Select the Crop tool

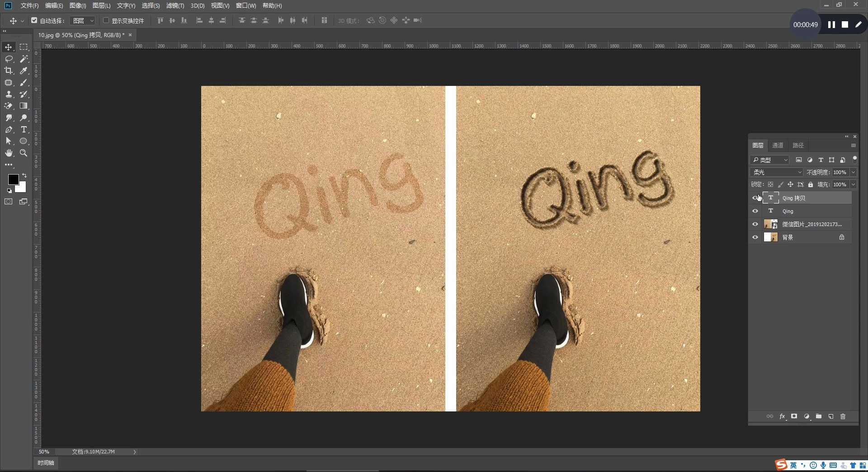point(9,71)
